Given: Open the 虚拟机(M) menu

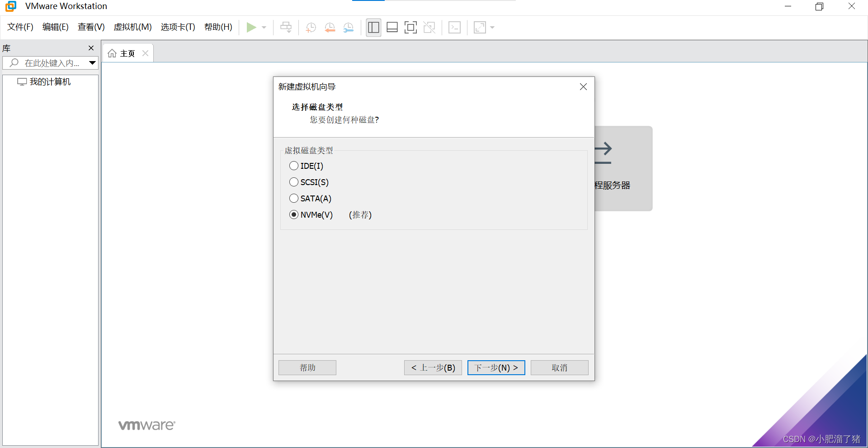Looking at the screenshot, I should (x=132, y=27).
